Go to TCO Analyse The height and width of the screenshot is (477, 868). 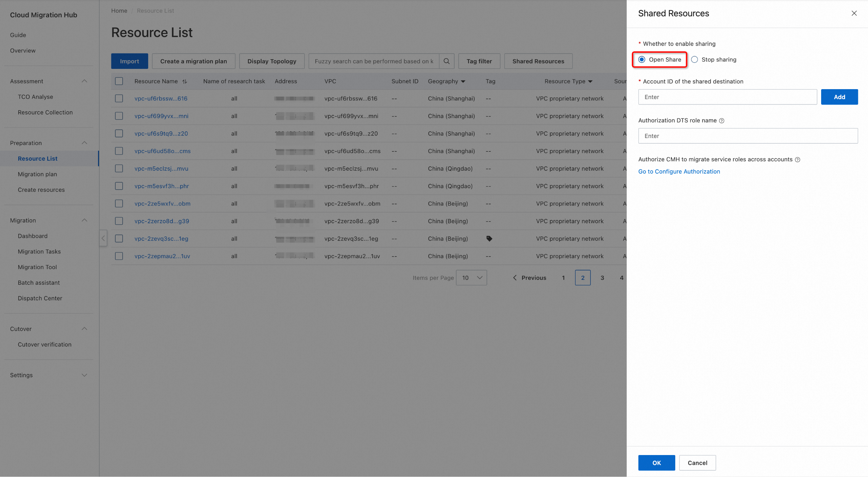(x=35, y=97)
